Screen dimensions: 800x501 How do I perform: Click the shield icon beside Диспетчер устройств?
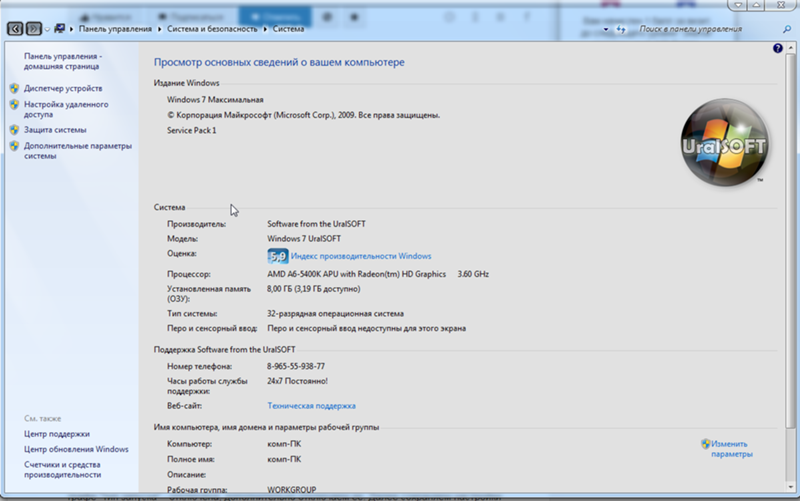pyautogui.click(x=14, y=88)
